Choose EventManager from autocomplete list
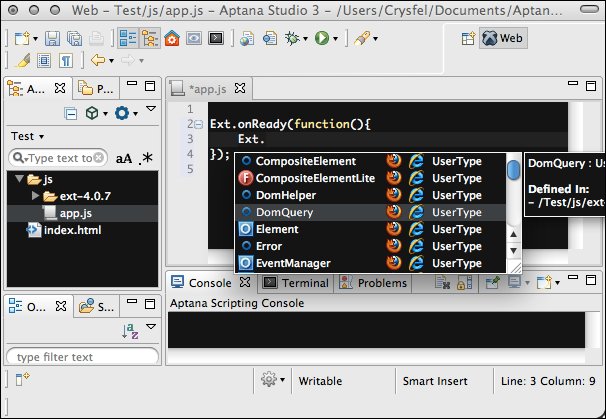 371,263
